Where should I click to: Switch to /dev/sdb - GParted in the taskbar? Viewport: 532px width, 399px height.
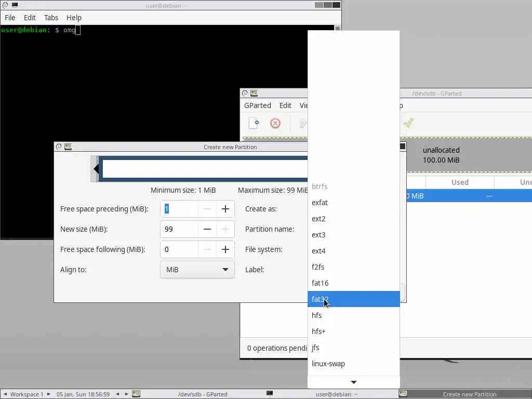point(203,394)
